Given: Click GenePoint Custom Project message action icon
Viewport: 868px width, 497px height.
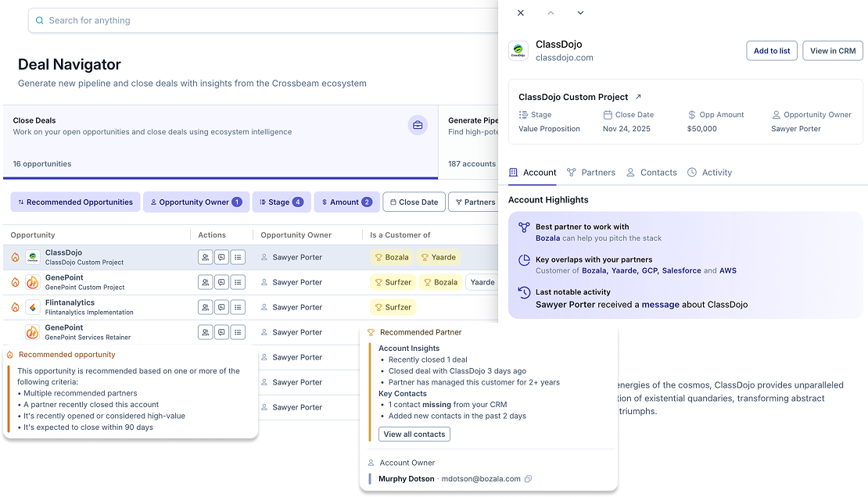Looking at the screenshot, I should [221, 282].
